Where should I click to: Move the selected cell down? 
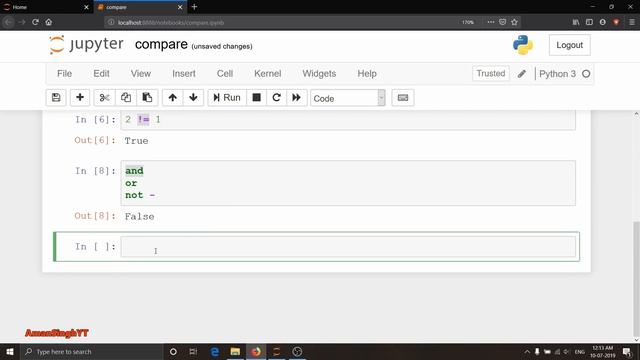pos(193,98)
